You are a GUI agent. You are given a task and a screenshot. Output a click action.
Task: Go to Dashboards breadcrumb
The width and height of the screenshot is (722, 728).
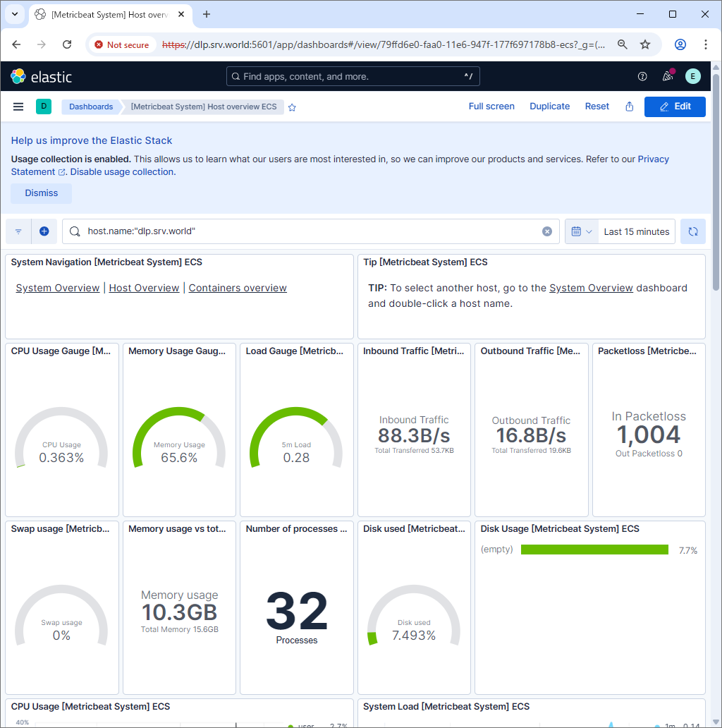[x=91, y=107]
